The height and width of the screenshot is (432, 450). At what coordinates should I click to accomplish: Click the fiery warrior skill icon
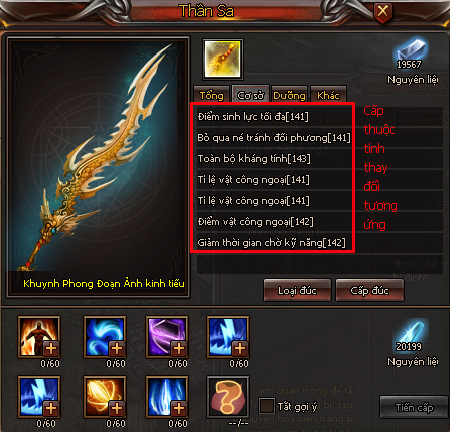pyautogui.click(x=39, y=337)
